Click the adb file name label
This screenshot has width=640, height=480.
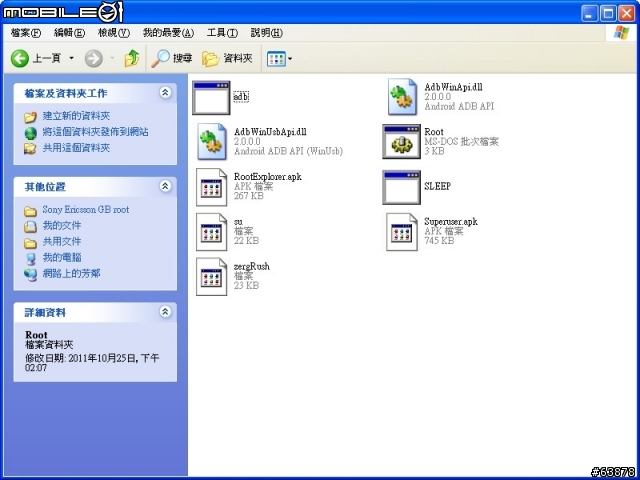[x=241, y=97]
